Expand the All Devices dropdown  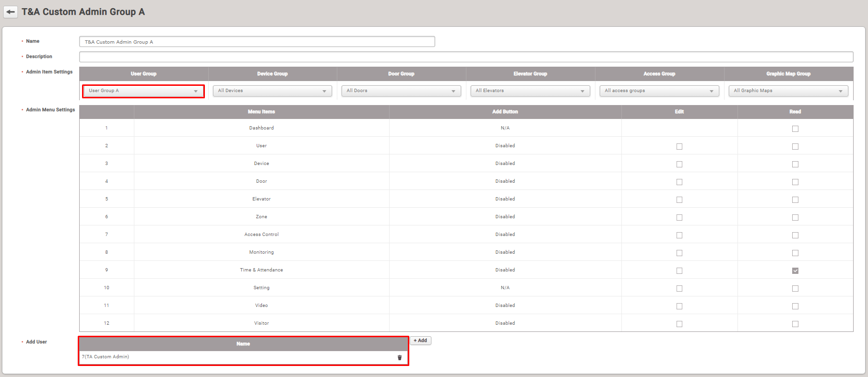pyautogui.click(x=272, y=91)
